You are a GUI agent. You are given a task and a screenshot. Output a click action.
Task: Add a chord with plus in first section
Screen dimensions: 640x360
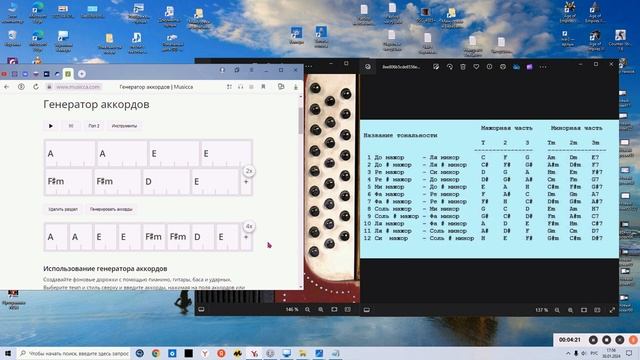click(246, 182)
